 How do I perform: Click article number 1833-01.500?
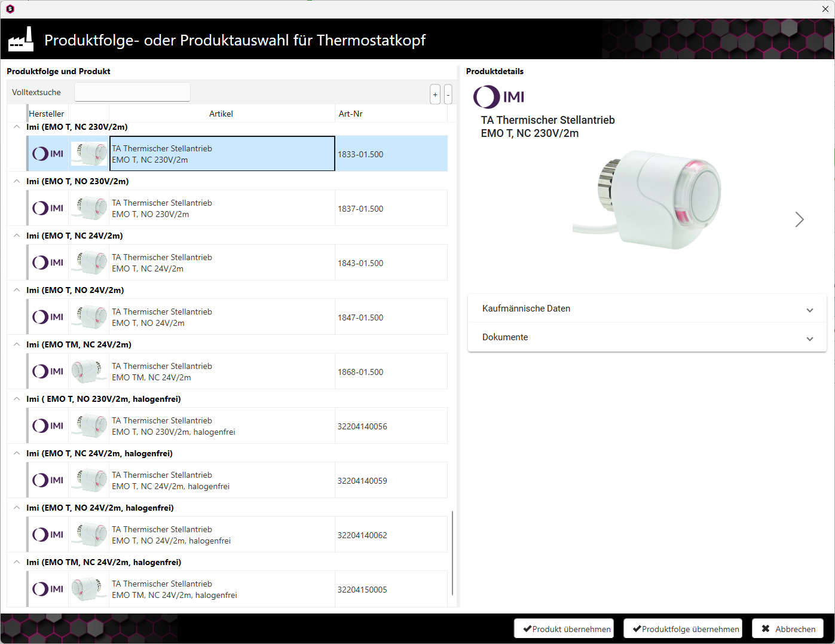click(360, 154)
